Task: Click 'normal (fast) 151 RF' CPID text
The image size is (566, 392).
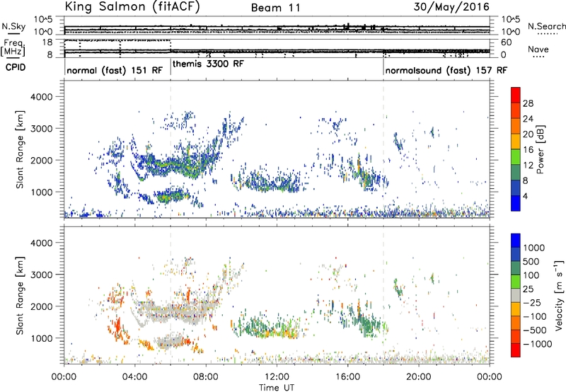Action: [115, 70]
